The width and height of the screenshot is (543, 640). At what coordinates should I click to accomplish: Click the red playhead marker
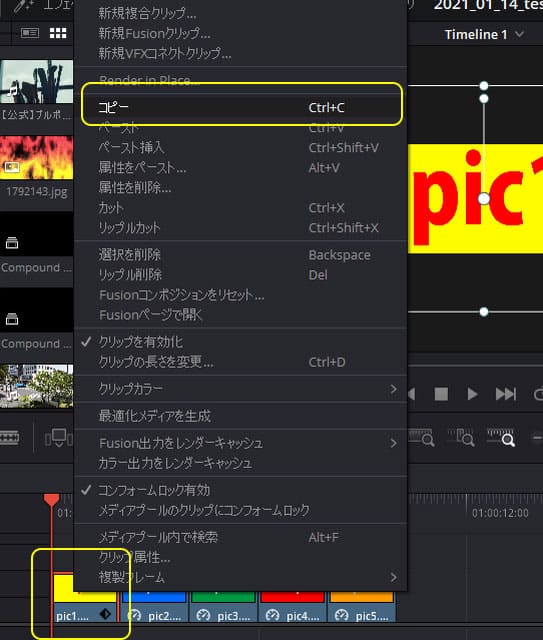51,500
